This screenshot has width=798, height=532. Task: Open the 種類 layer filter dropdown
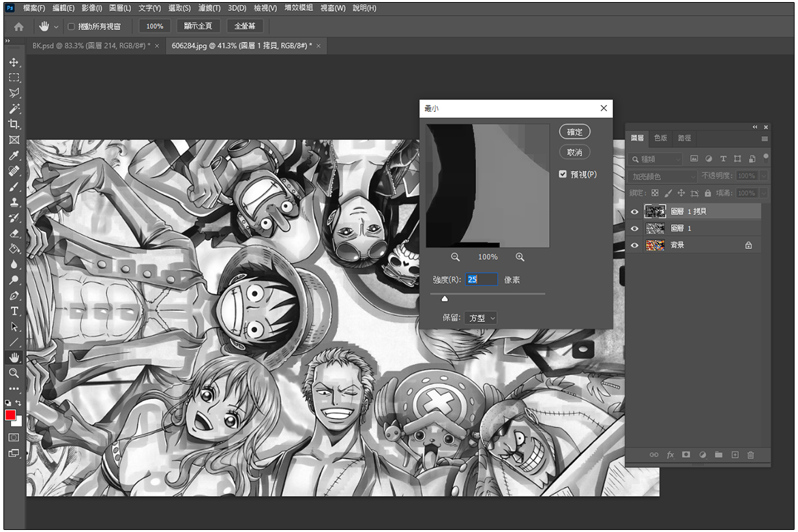[655, 160]
